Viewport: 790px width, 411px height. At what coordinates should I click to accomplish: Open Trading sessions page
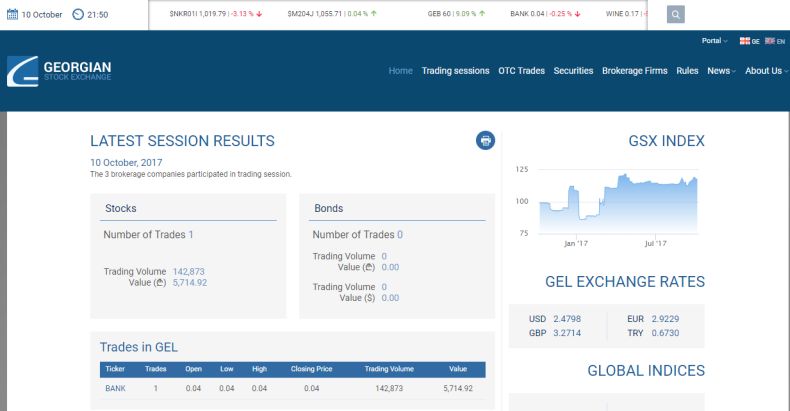[x=455, y=71]
